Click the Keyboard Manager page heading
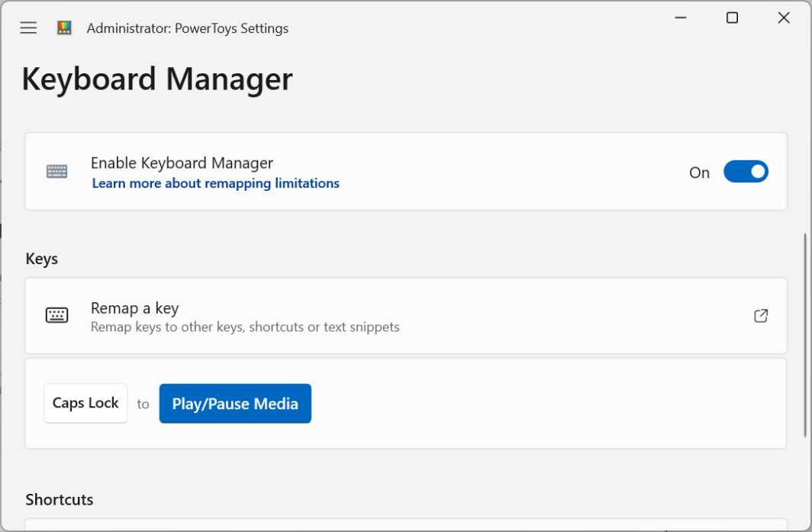812x532 pixels. point(157,79)
